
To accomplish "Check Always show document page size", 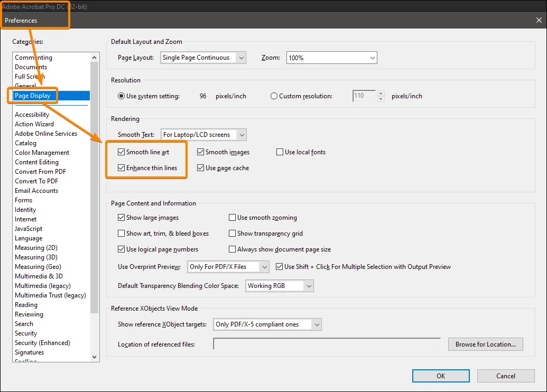I will click(x=232, y=249).
